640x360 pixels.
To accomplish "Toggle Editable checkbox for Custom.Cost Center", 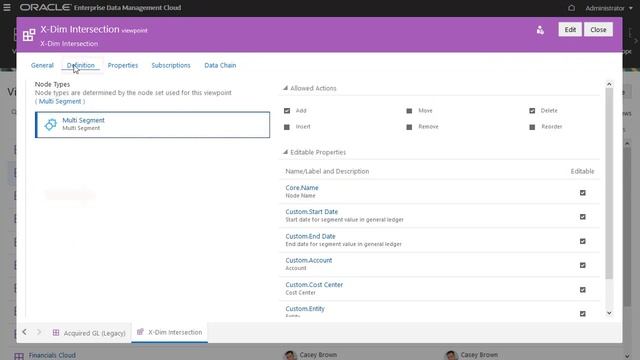I will point(582,290).
